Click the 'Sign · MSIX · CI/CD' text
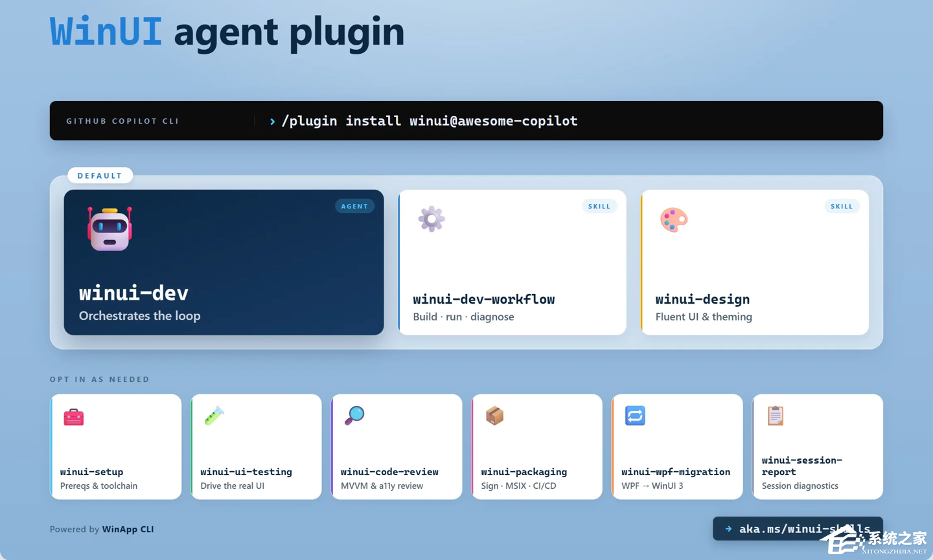The height and width of the screenshot is (560, 933). click(518, 486)
